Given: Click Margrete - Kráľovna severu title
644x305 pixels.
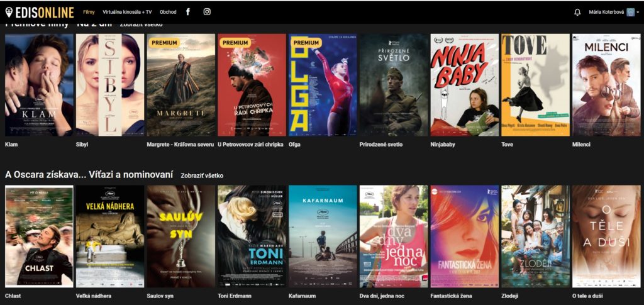Looking at the screenshot, I should pos(180,145).
